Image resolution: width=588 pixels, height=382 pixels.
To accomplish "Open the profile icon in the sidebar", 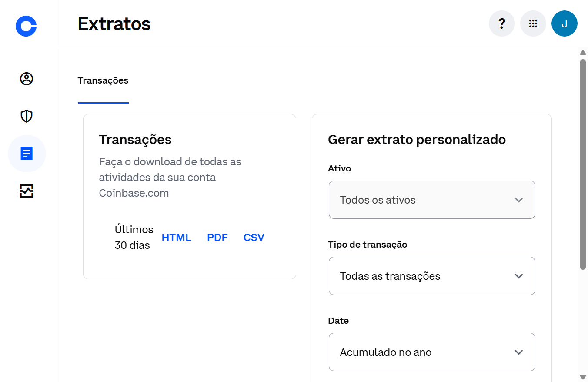I will tap(27, 79).
